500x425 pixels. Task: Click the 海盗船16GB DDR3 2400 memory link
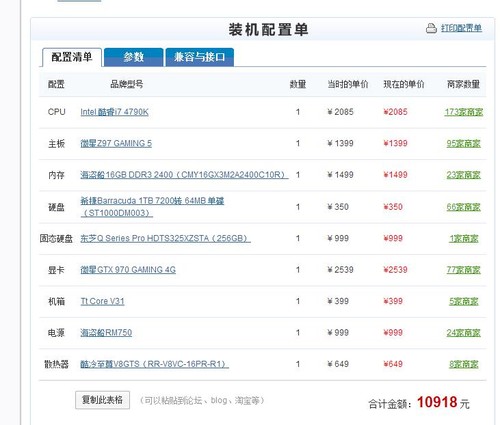point(184,175)
